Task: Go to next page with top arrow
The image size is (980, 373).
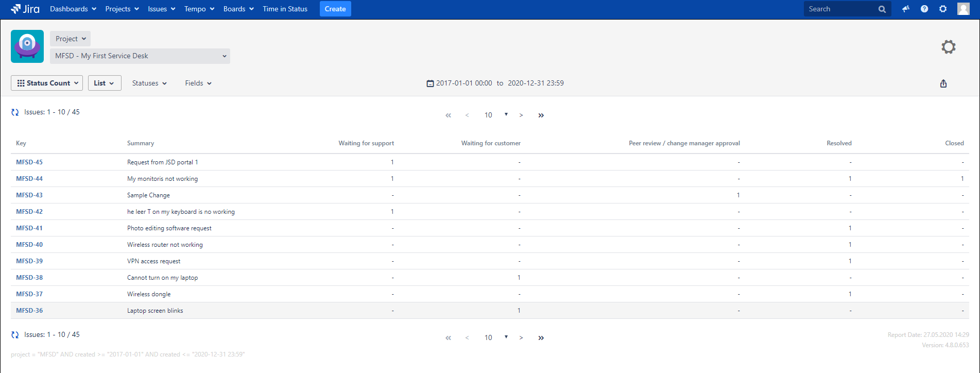Action: click(521, 115)
